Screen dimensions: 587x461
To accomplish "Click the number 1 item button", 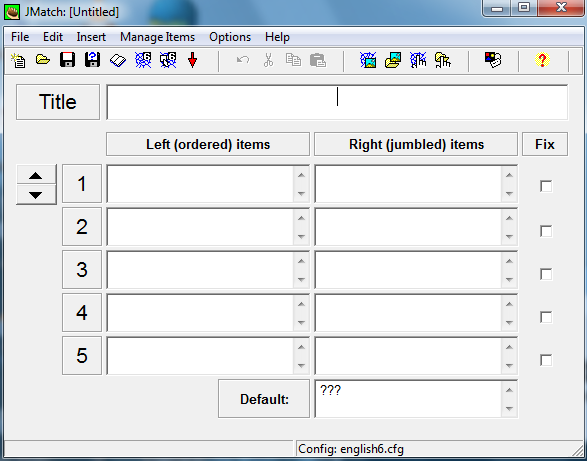I will [82, 184].
